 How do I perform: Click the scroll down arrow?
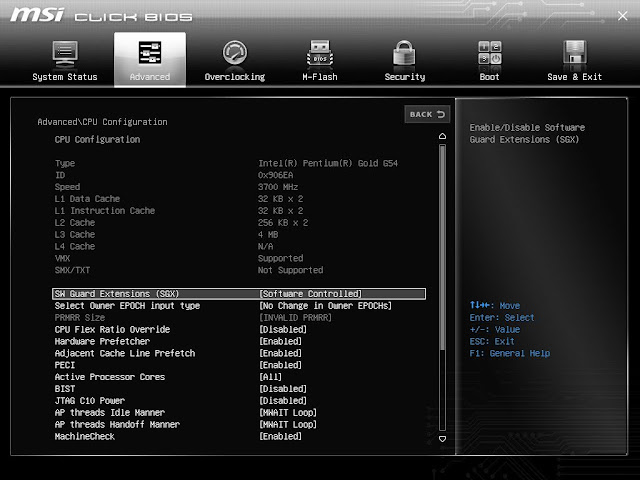(442, 439)
